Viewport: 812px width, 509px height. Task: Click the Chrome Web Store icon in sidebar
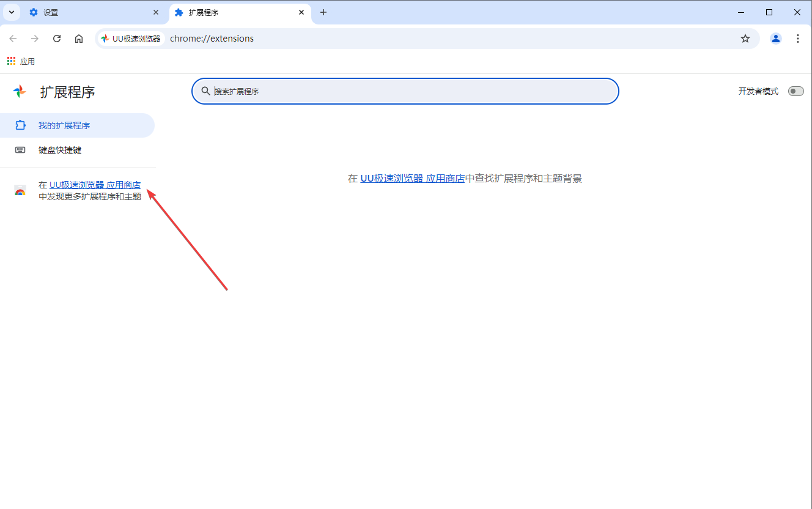click(20, 190)
